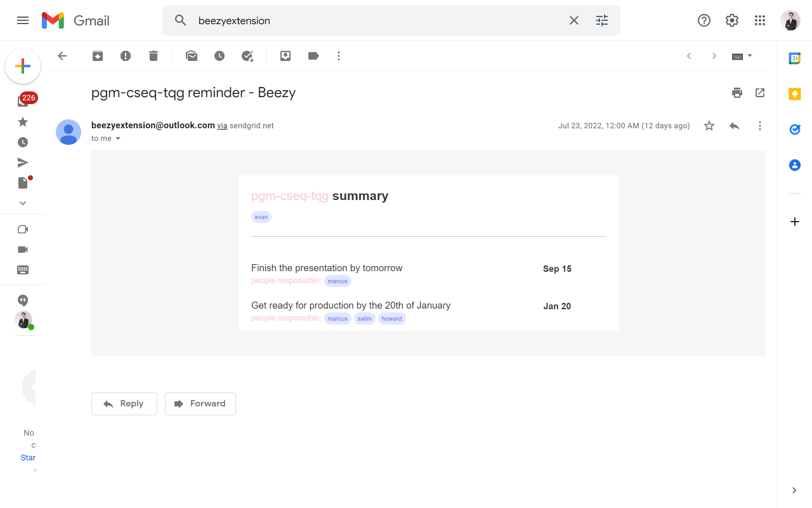Open the Google apps grid
Image resolution: width=812 pixels, height=508 pixels.
(x=760, y=20)
